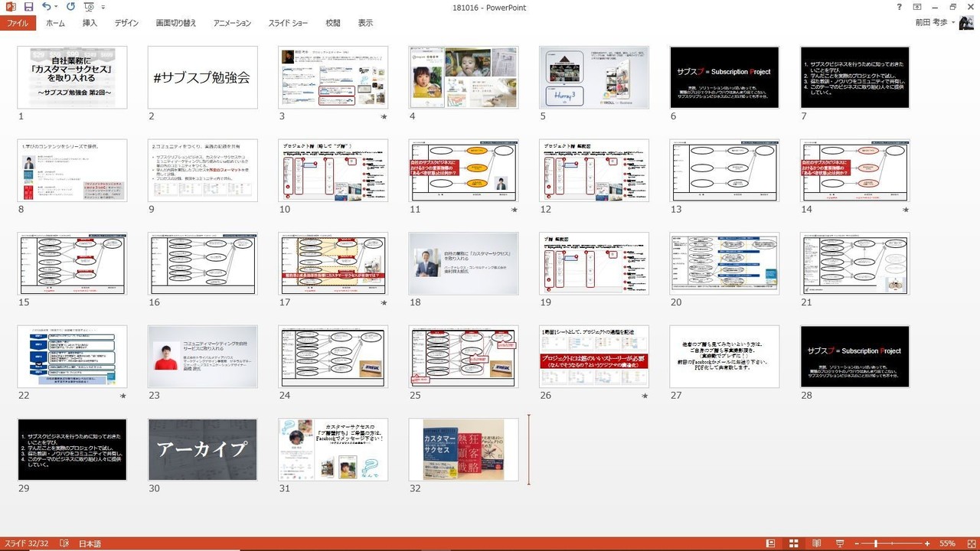Screen dimensions: 980x551
Task: Expand the Customize Quick Access Toolbar dropdown
Action: pos(103,7)
